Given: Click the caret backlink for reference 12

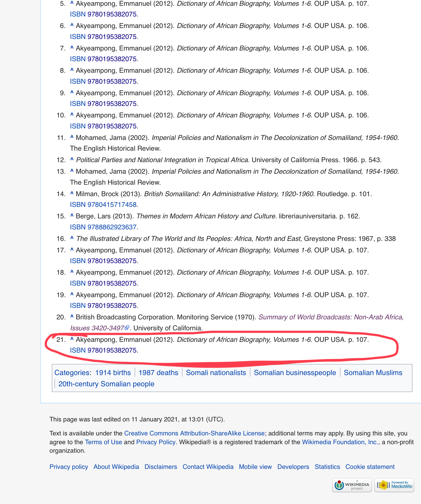Looking at the screenshot, I should tap(72, 160).
